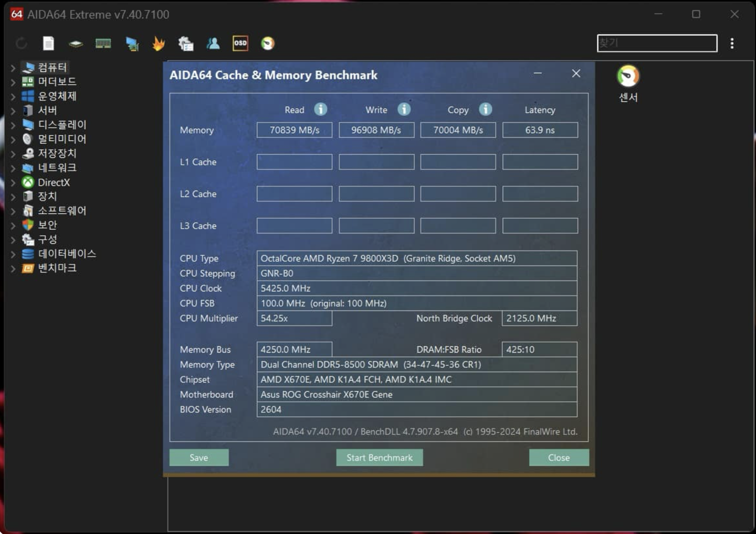Open the 센서 gauge icon in right pane
756x534 pixels.
[628, 77]
